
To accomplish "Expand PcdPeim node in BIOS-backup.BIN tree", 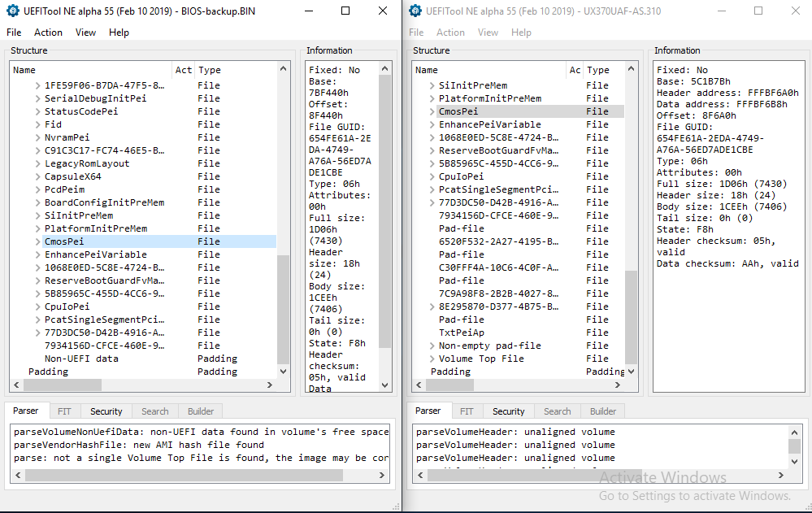I will [x=37, y=189].
